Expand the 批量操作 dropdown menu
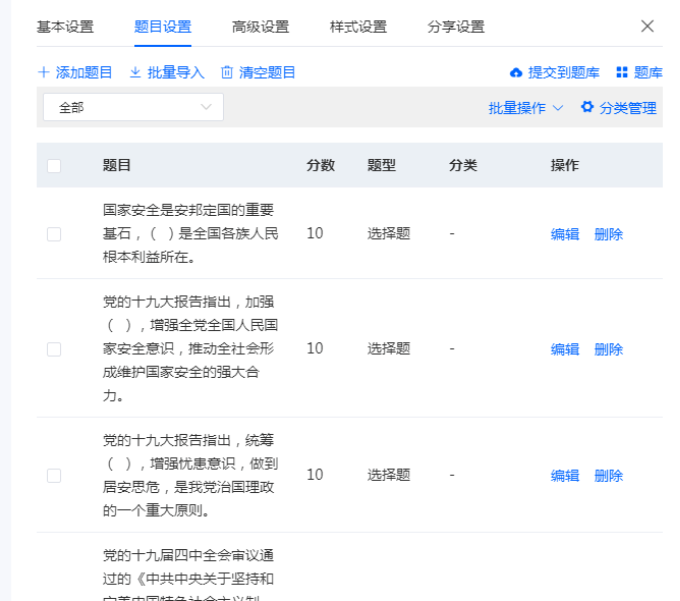The height and width of the screenshot is (601, 680). [526, 108]
